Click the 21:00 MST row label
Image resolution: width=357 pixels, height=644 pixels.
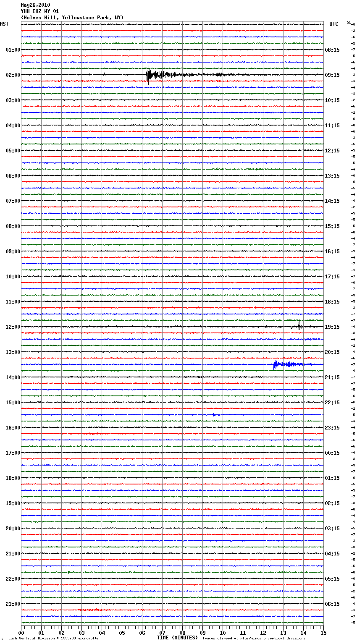click(13, 554)
